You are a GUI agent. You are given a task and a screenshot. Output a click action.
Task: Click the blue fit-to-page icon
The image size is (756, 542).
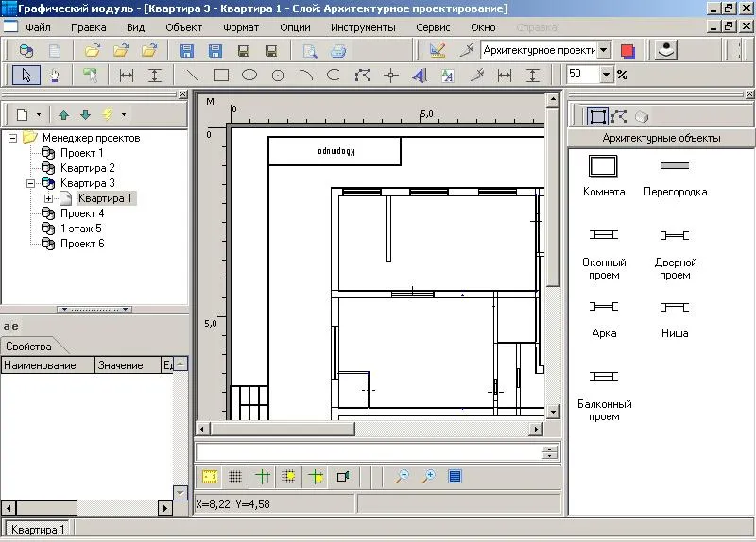pyautogui.click(x=455, y=477)
